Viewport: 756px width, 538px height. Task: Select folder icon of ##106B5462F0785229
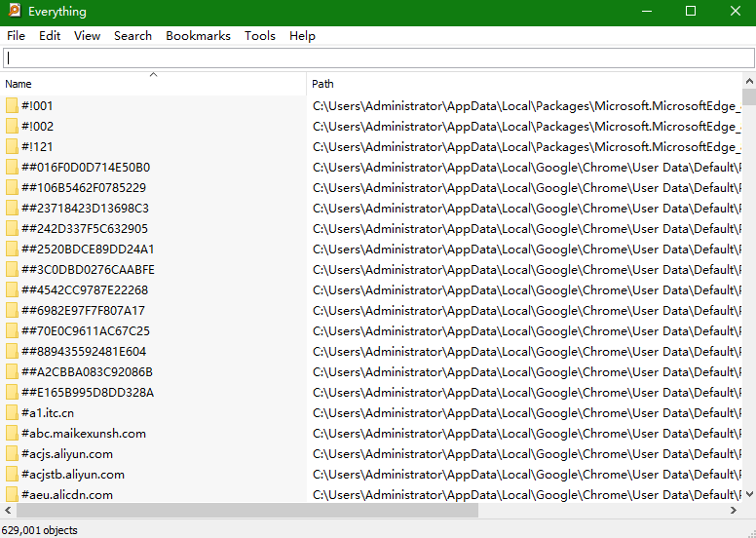point(12,188)
